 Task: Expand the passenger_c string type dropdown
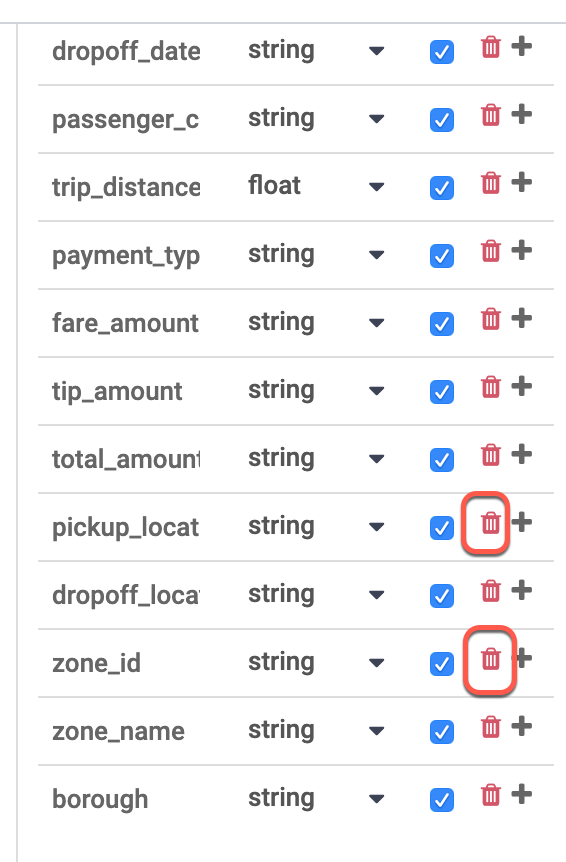click(x=376, y=119)
